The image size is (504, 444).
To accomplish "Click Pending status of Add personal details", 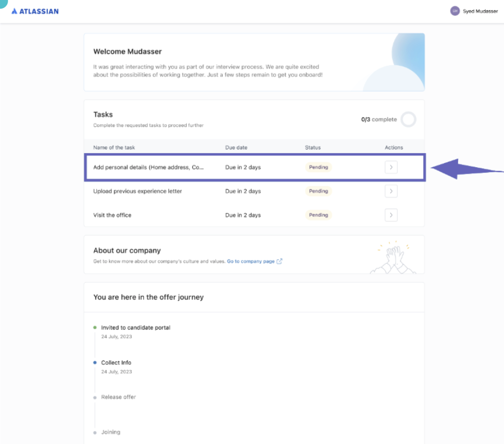I will click(318, 167).
